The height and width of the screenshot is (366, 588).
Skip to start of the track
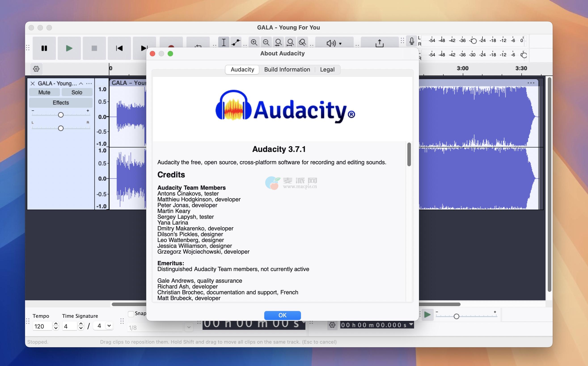pos(119,48)
